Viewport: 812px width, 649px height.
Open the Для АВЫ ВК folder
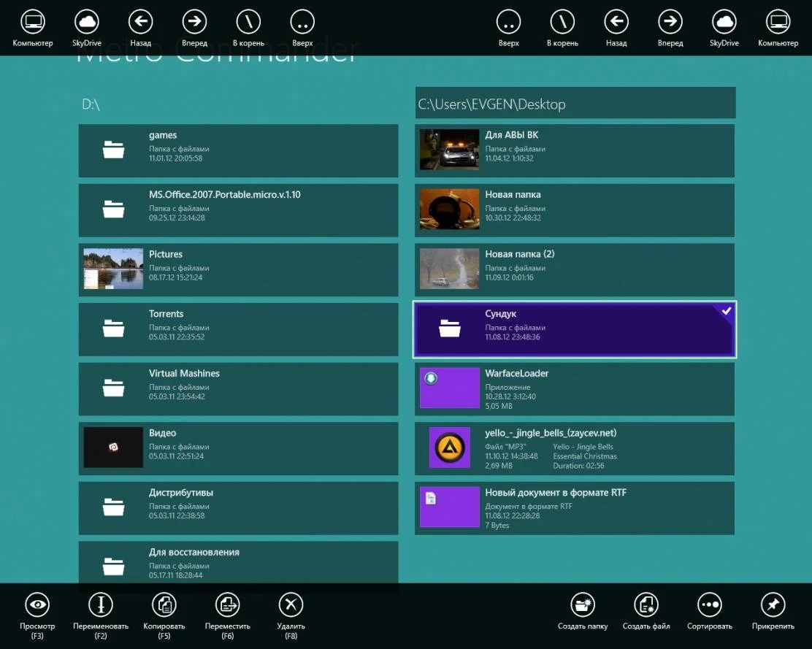pos(575,150)
